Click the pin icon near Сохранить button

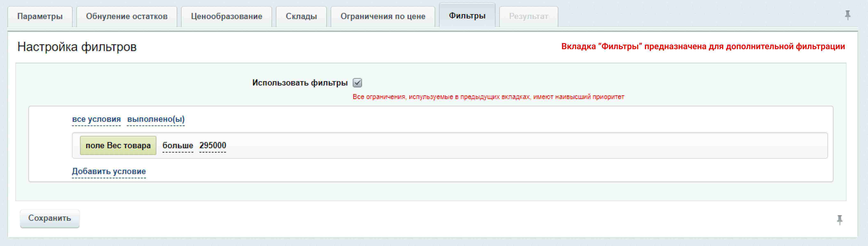[840, 220]
